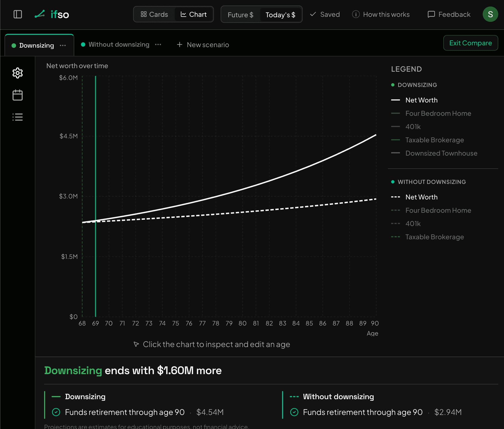Screen dimensions: 504x429
Task: Click Exit Compare button
Action: [470, 43]
